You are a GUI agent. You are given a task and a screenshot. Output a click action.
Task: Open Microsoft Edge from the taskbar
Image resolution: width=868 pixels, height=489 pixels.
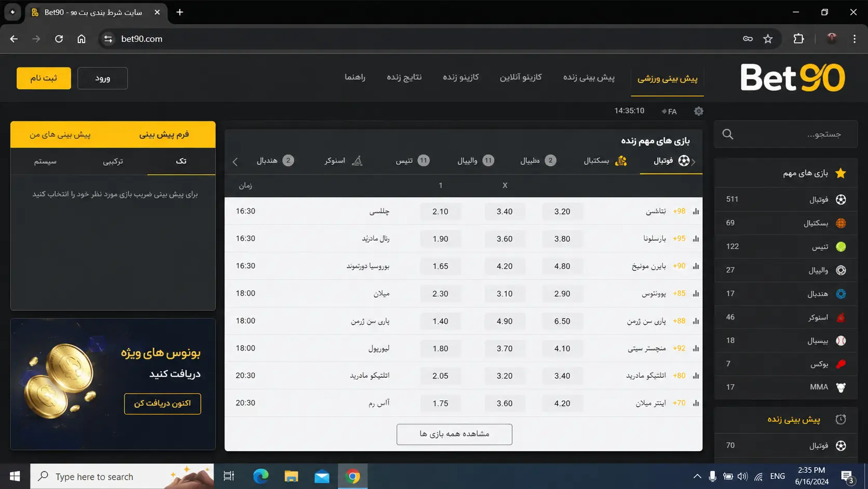261,477
